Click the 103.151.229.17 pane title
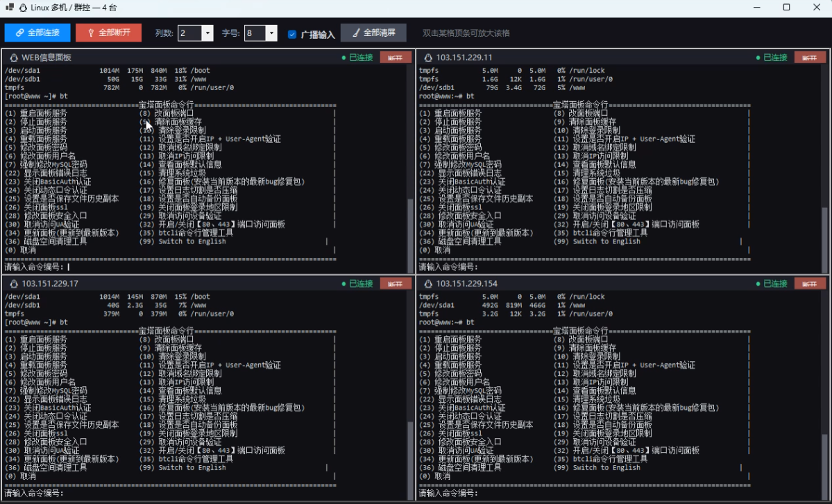 (50, 284)
